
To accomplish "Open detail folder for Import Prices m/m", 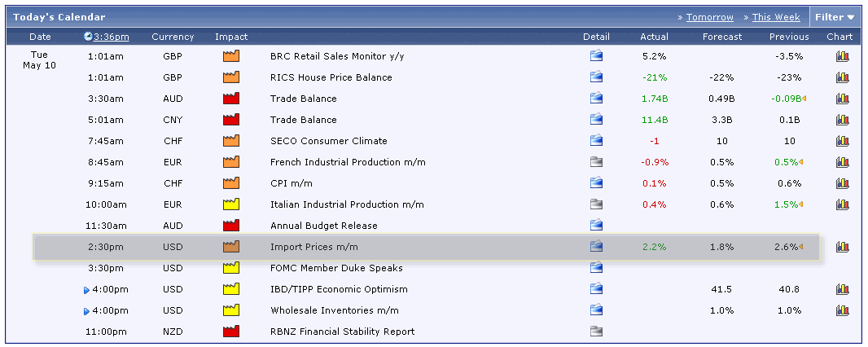I will click(x=596, y=246).
